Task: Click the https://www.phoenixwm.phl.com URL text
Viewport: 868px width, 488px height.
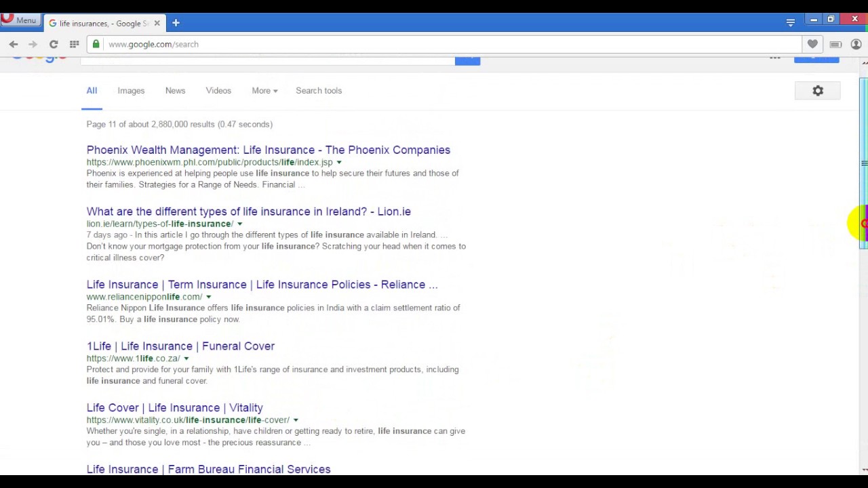Action: click(210, 162)
